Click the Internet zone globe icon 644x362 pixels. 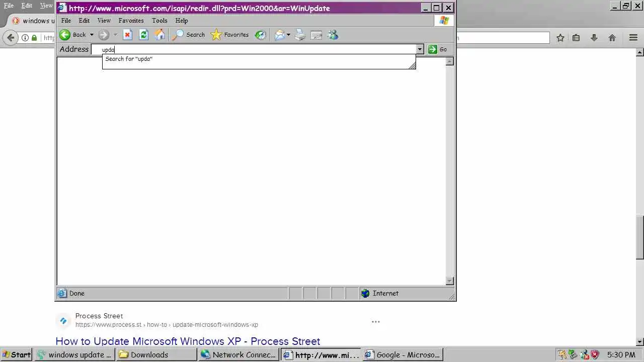pyautogui.click(x=365, y=293)
